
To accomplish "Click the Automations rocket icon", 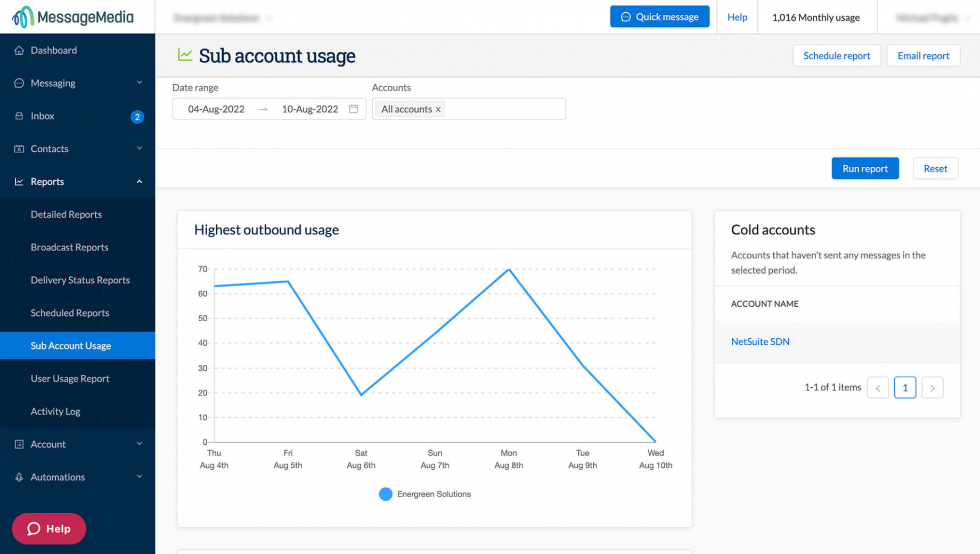I will (x=19, y=477).
